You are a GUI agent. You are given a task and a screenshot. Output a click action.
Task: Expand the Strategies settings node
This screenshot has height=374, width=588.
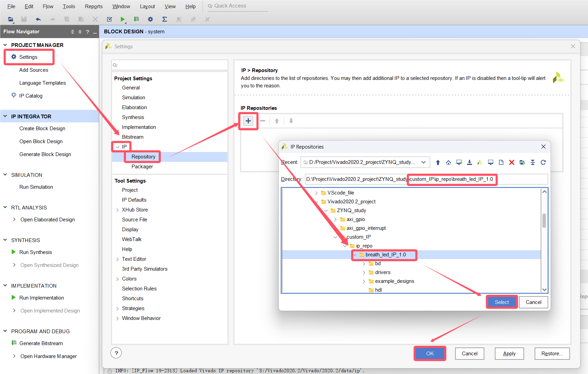click(118, 309)
